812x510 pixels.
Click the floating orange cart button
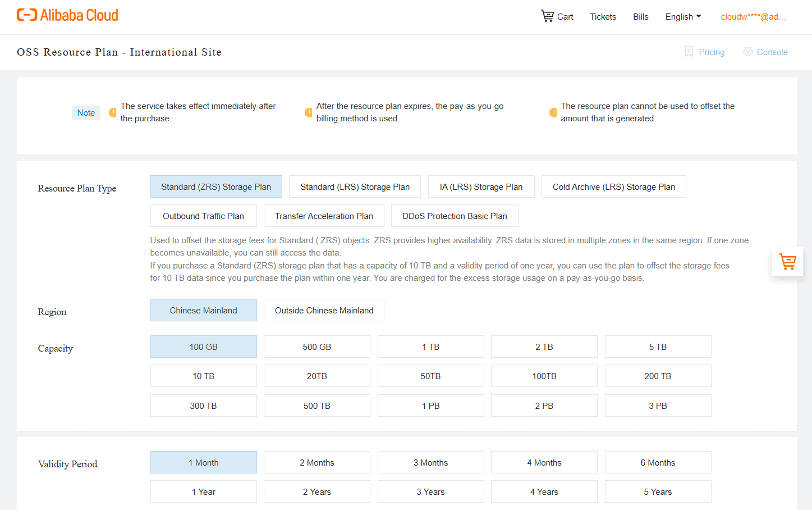(787, 261)
